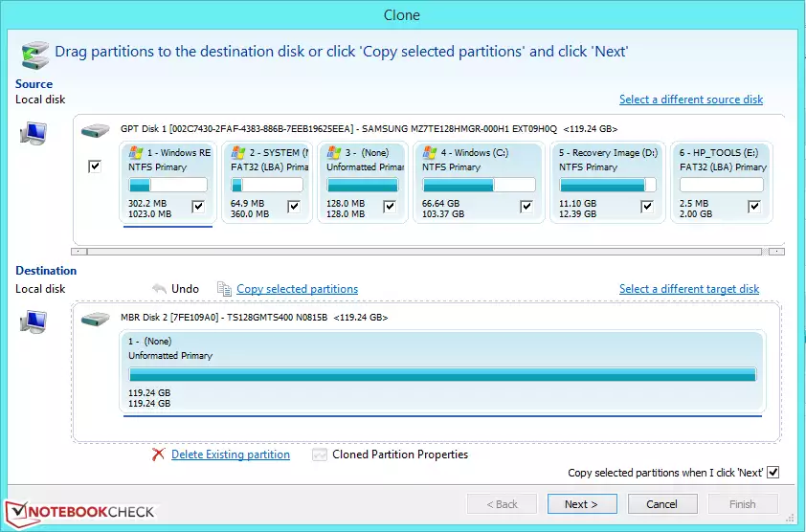This screenshot has width=806, height=532.
Task: Select the '5 - Recovery Image (D:)' partition title
Action: point(608,153)
